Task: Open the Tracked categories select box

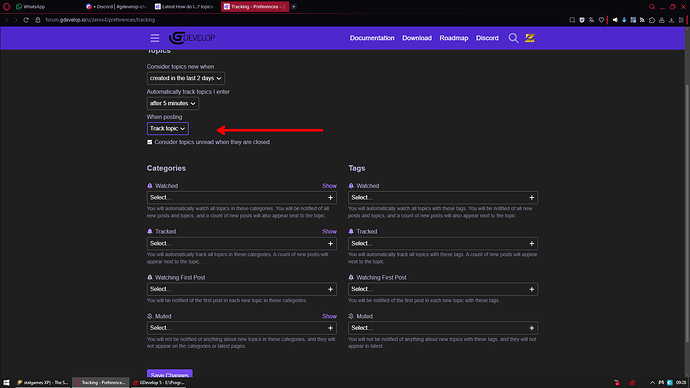Action: pyautogui.click(x=242, y=243)
